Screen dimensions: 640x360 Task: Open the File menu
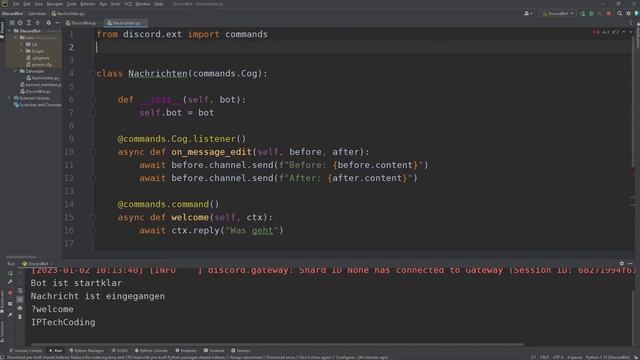(x=16, y=4)
